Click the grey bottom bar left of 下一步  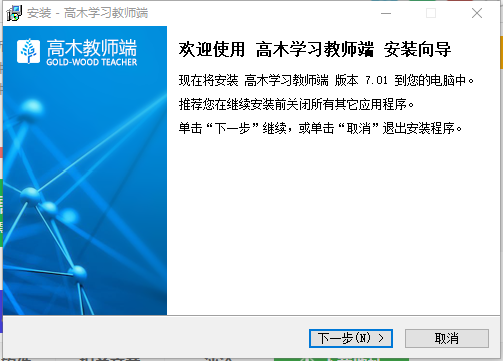coord(155,337)
